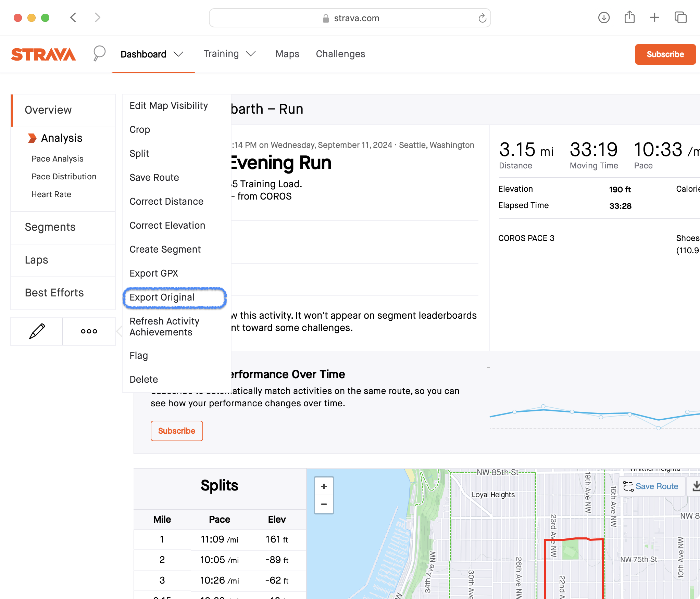Image resolution: width=700 pixels, height=599 pixels.
Task: Reload the strava.com page
Action: [482, 18]
